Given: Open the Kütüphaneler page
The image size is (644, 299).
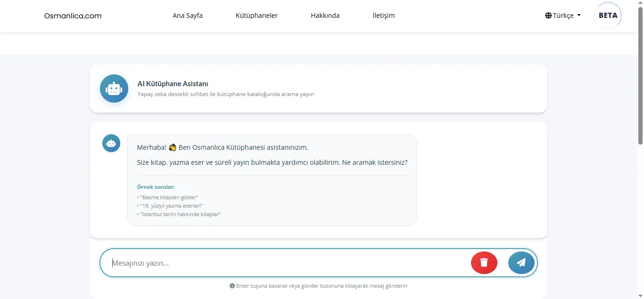Looking at the screenshot, I should click(256, 16).
